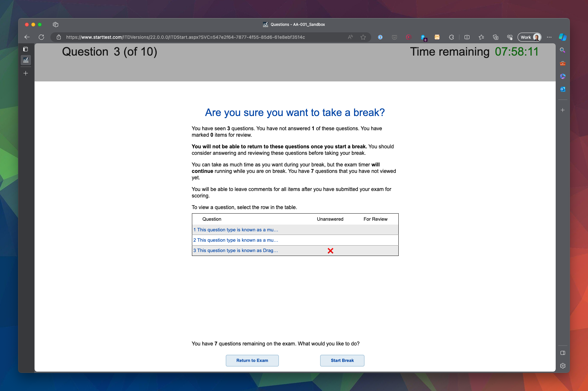The image size is (588, 391).
Task: Click the Return to Exam button
Action: point(252,360)
